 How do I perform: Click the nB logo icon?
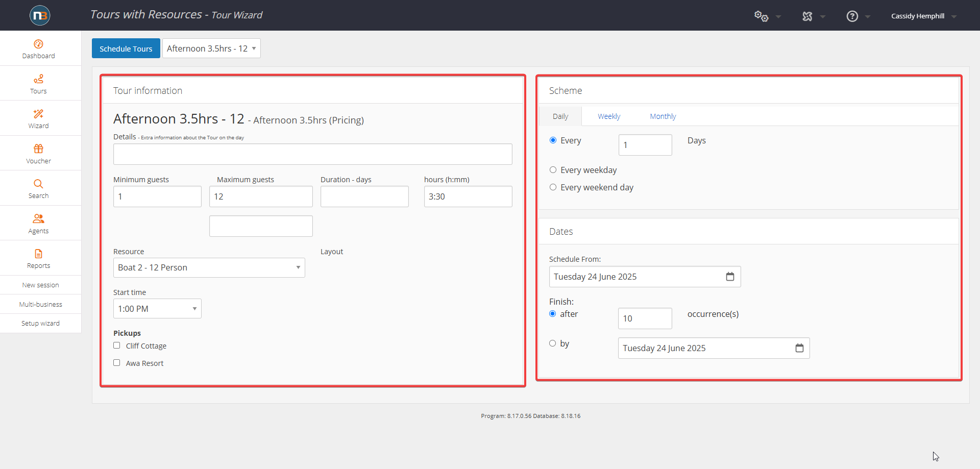pyautogui.click(x=40, y=15)
